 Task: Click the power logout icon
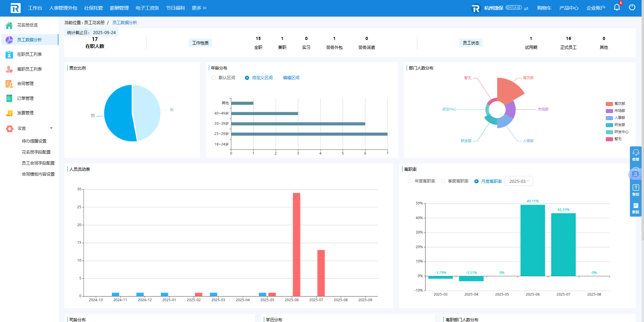coord(632,8)
